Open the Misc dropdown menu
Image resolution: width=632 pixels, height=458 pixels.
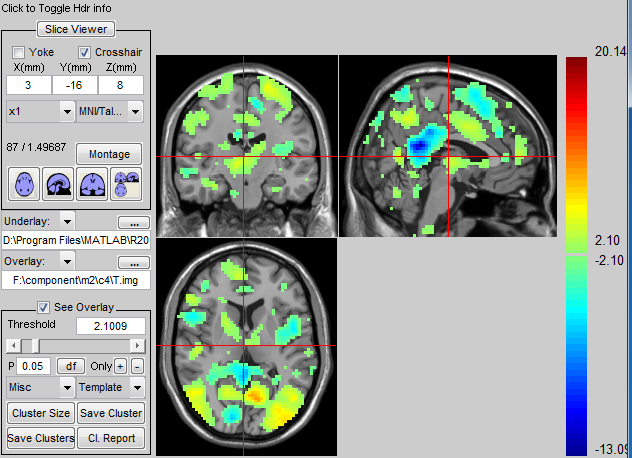[40, 387]
